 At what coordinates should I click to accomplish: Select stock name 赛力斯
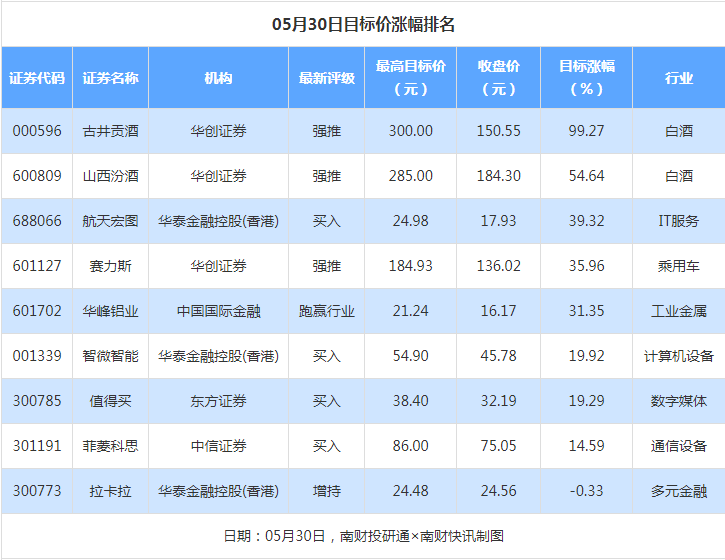tap(111, 266)
